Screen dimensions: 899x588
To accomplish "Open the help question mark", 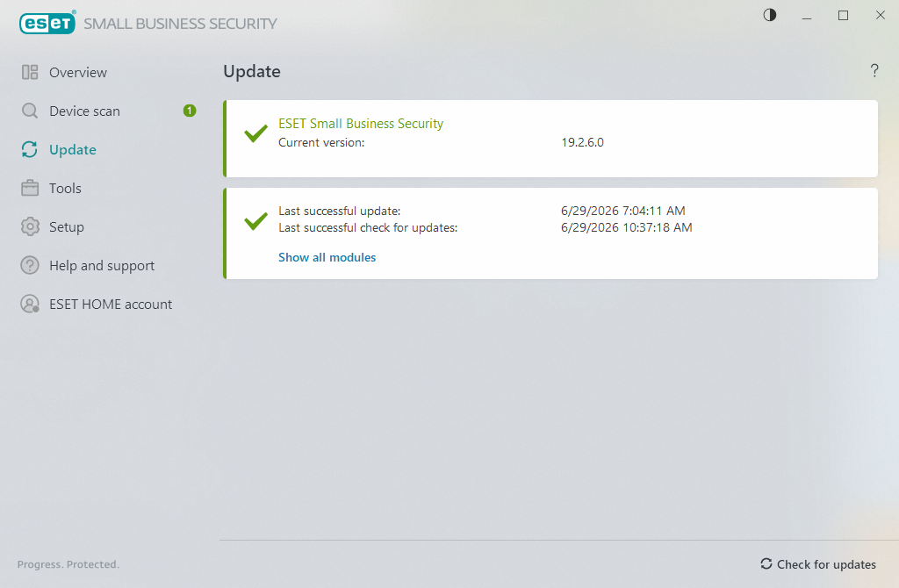I will tap(874, 70).
